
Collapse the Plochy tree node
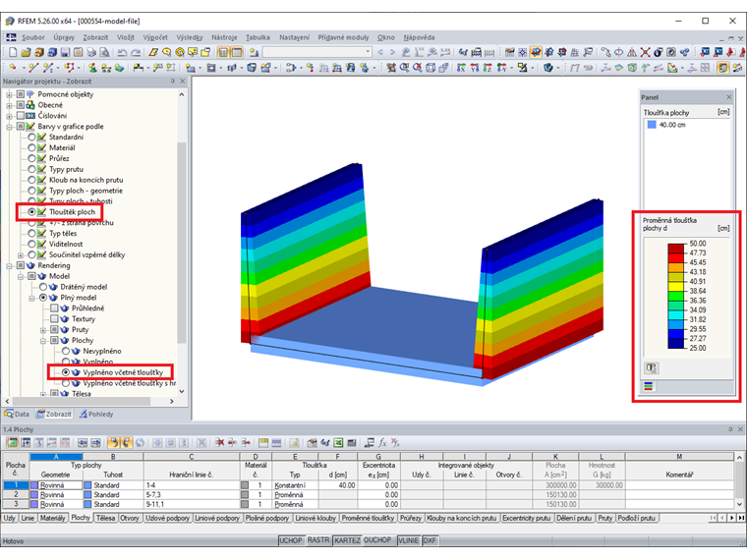pyautogui.click(x=43, y=341)
